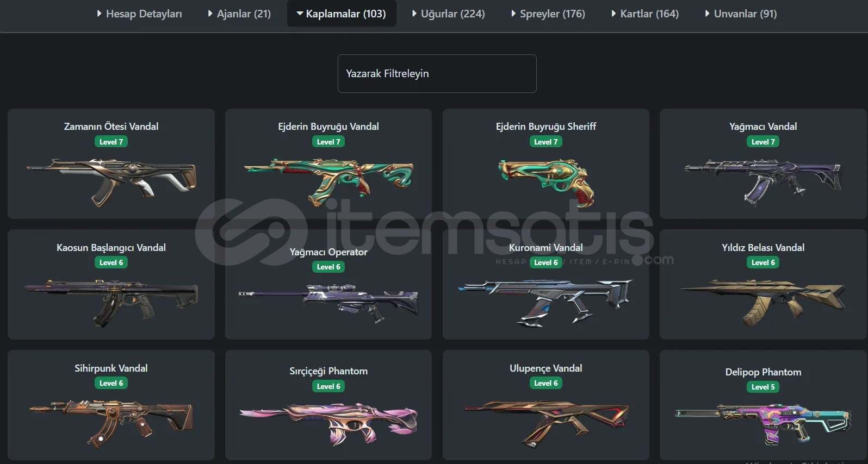The width and height of the screenshot is (868, 464).
Task: Open the Kartlar (164) section
Action: point(645,14)
